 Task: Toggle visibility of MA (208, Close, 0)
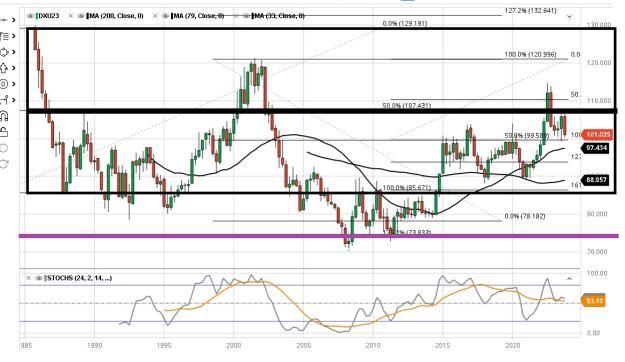(81, 16)
